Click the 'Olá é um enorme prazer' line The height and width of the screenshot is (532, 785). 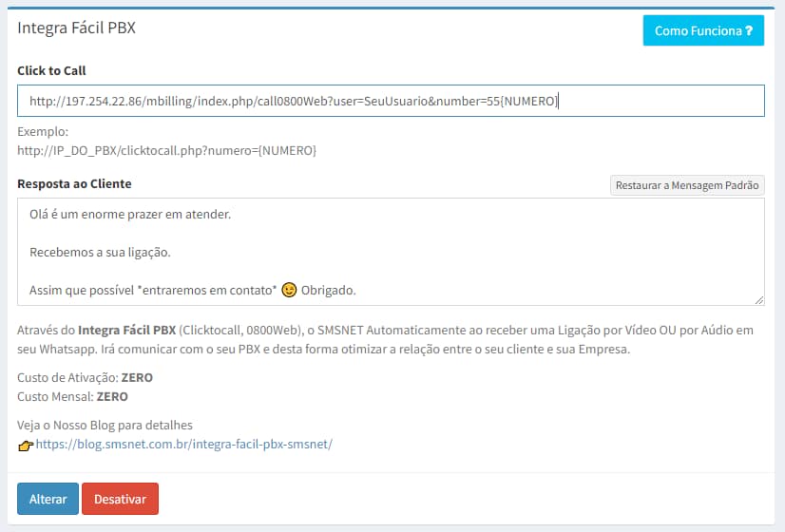click(130, 215)
